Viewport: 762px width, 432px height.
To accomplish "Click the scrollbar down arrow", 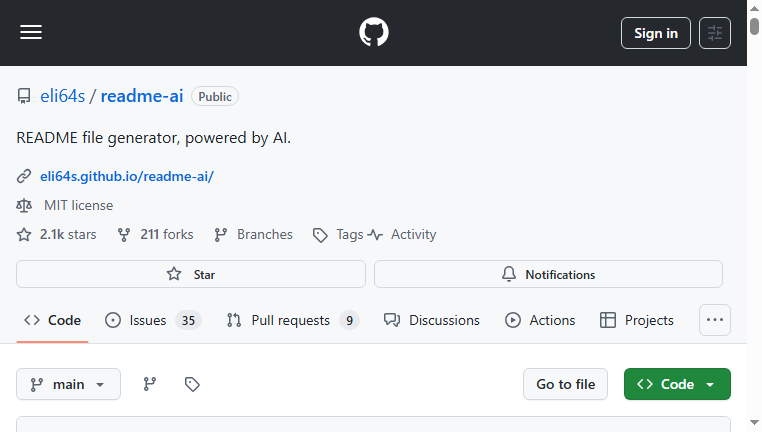I will pyautogui.click(x=754, y=423).
